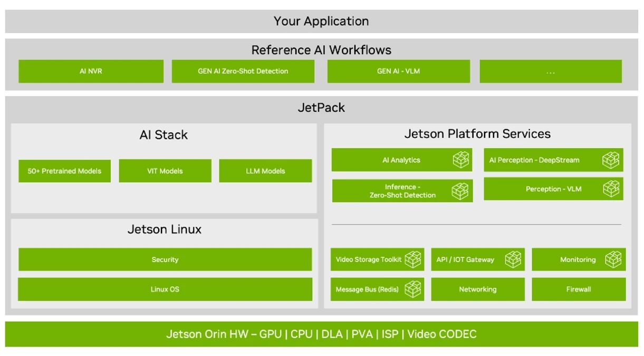Select the 50+ Pretrained Models box
The height and width of the screenshot is (356, 644).
pyautogui.click(x=64, y=171)
